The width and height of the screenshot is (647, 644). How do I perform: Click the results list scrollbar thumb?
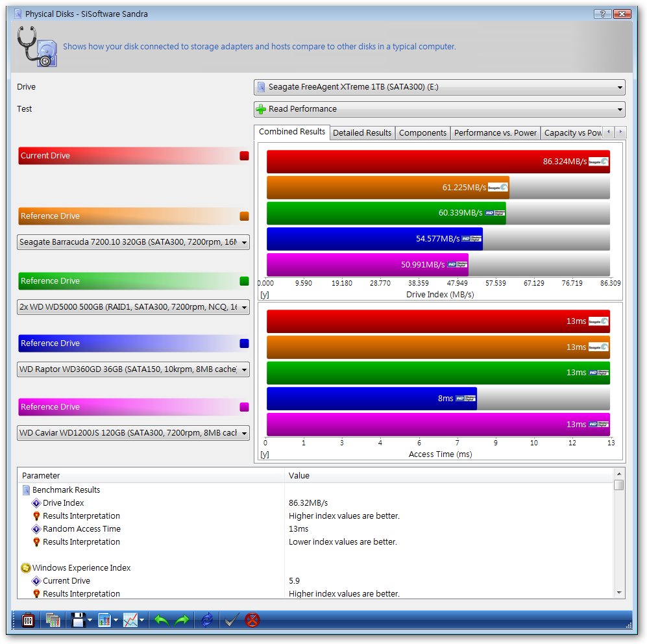point(618,485)
